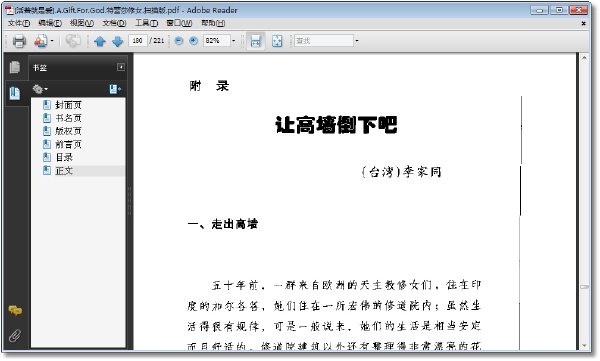Screen dimensions: 600x361
Task: Click the author line (台湾)李家同
Action: point(401,172)
